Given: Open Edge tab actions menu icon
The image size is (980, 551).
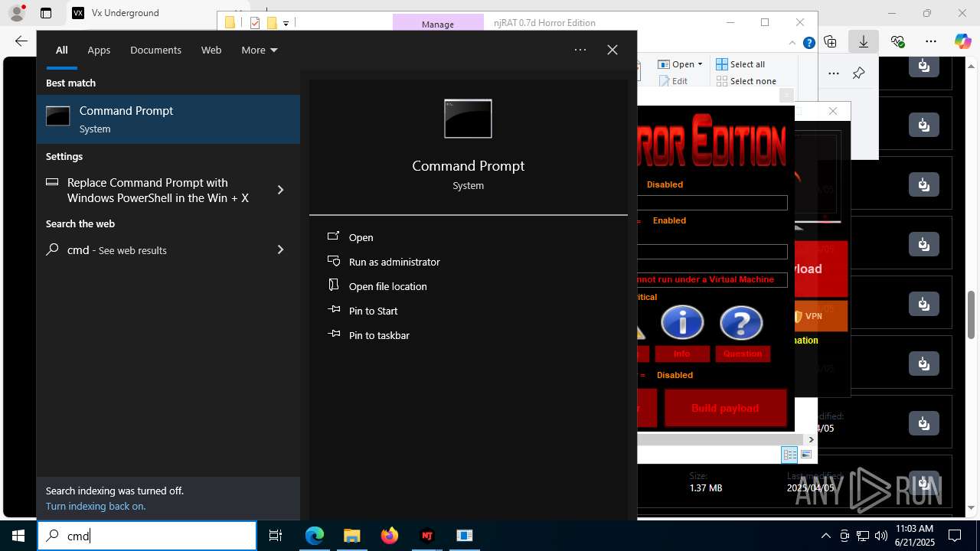Looking at the screenshot, I should point(46,13).
